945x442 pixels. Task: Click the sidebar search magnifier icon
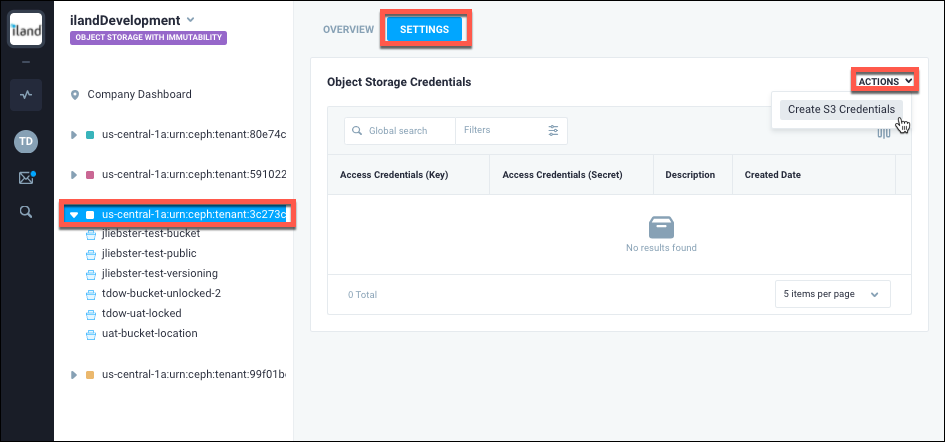point(26,211)
